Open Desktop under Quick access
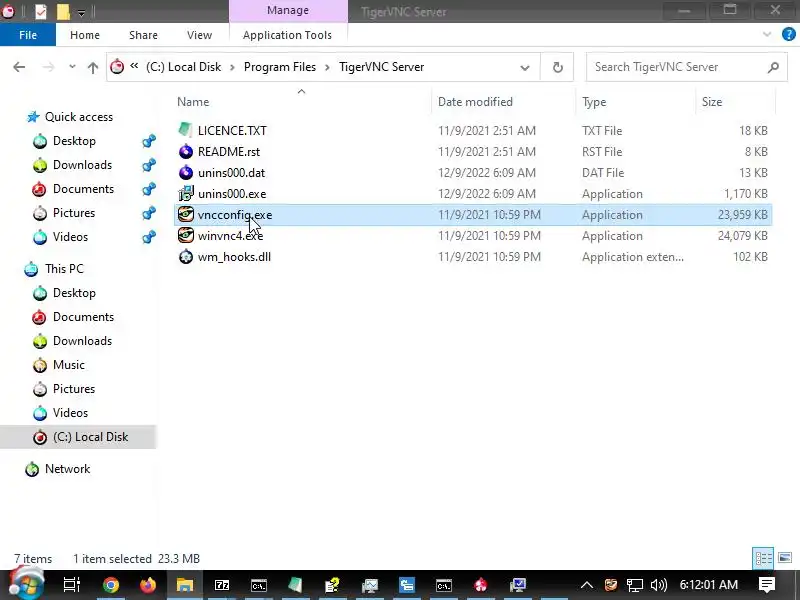The width and height of the screenshot is (800, 600). click(74, 141)
